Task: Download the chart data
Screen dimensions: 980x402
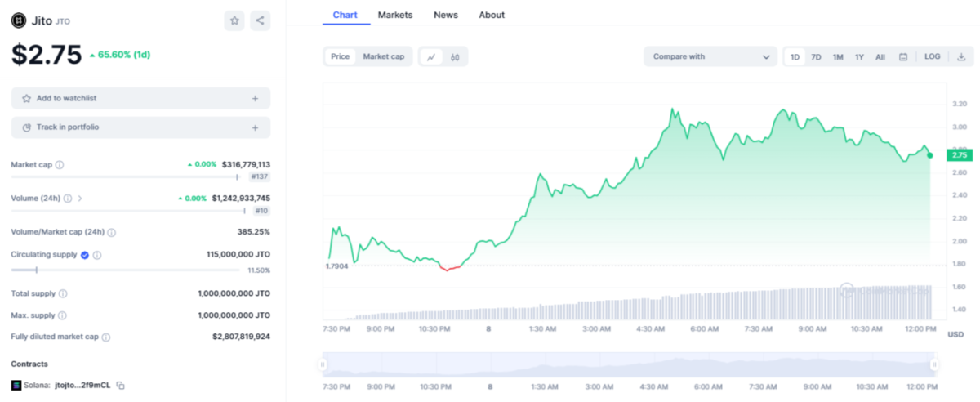Action: click(x=961, y=56)
